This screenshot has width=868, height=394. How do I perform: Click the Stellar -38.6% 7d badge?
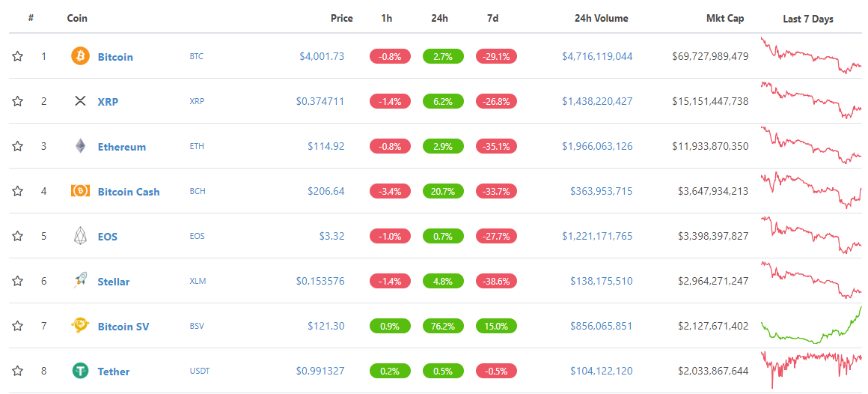[x=496, y=281]
